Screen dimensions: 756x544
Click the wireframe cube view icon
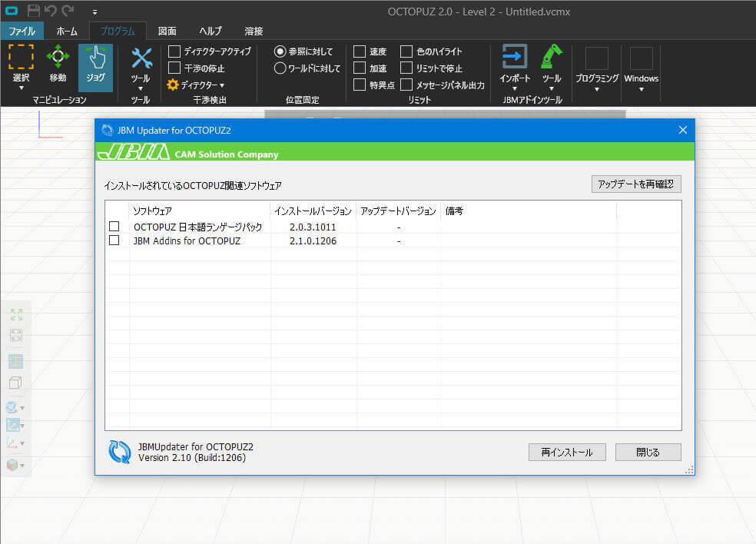coord(15,383)
